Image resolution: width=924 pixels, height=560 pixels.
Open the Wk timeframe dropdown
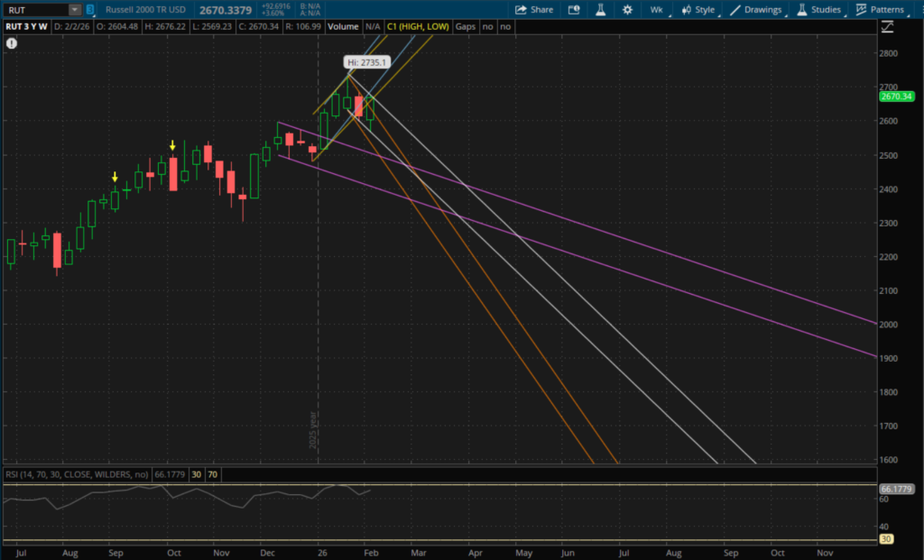coord(656,10)
